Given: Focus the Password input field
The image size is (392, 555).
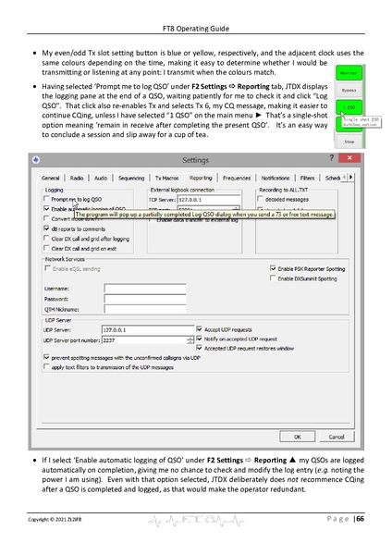Looking at the screenshot, I should pos(145,299).
